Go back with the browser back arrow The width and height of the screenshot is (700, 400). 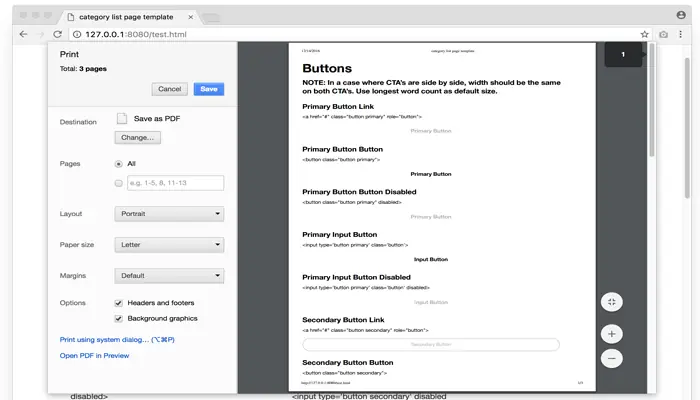pos(23,34)
